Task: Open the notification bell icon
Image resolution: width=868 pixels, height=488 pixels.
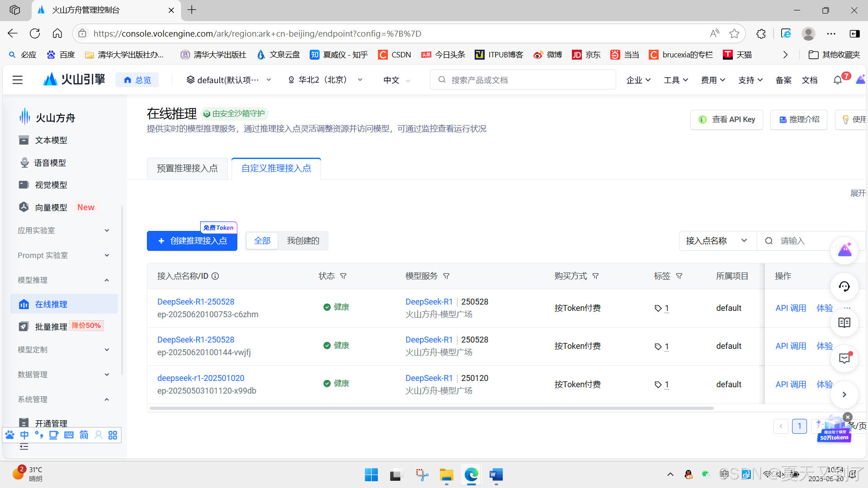Action: click(837, 80)
